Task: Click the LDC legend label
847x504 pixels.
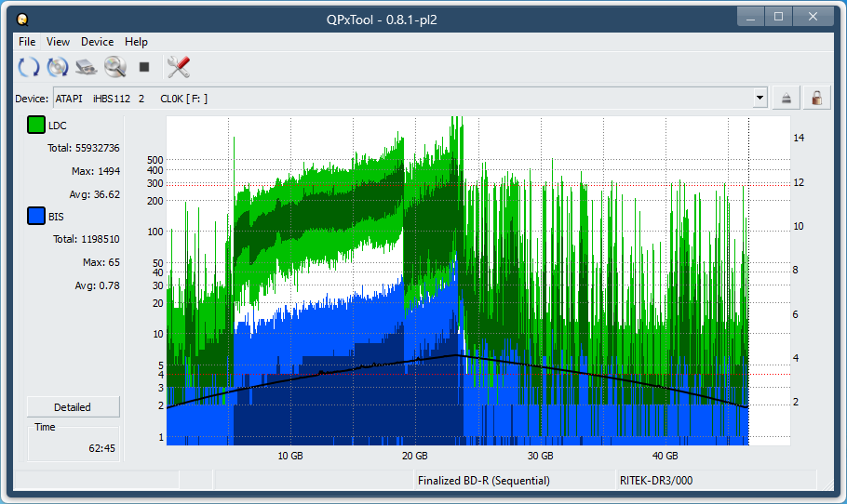Action: pos(58,126)
